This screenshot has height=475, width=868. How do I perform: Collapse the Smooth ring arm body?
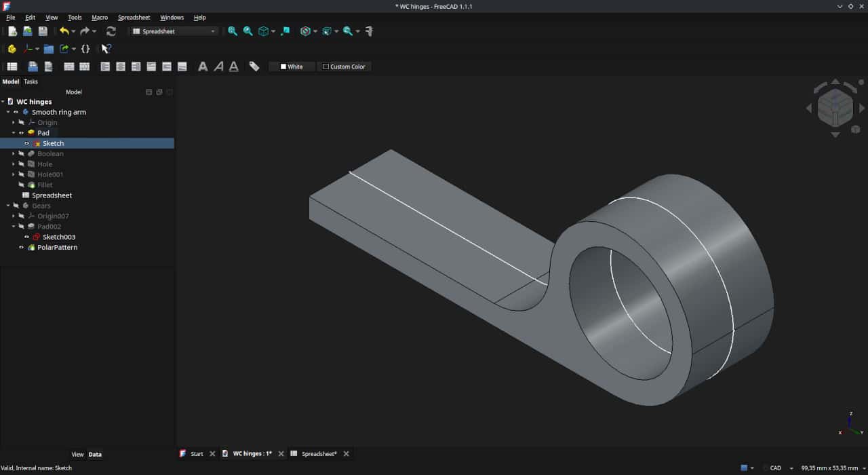[8, 112]
